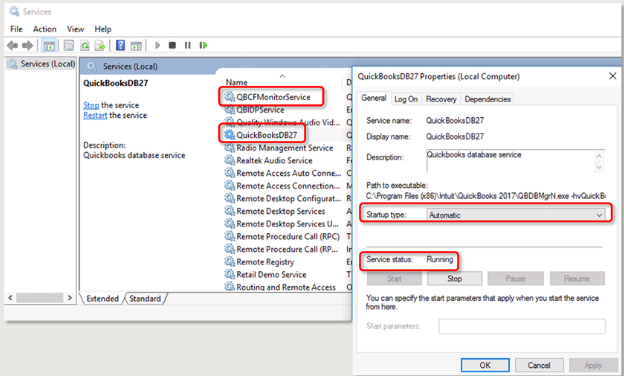This screenshot has width=624, height=376.
Task: Click the Resume button in Properties
Action: click(x=577, y=279)
